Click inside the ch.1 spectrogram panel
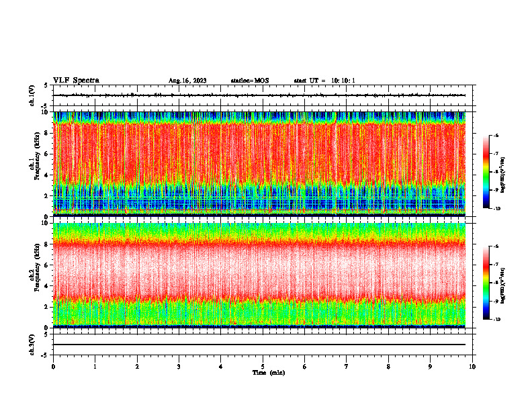Viewport: 532px width, 411px height. click(x=259, y=164)
